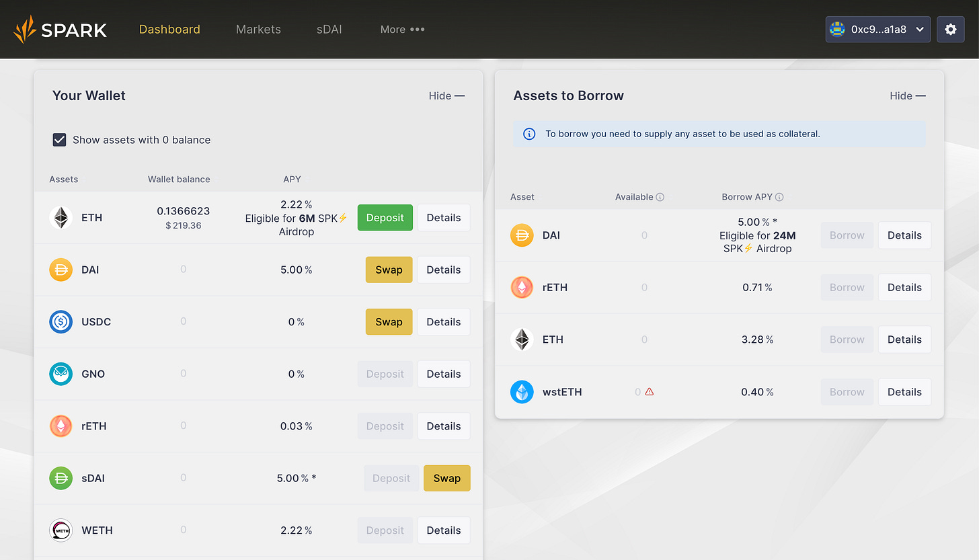Open the sDAI tab
Image resolution: width=979 pixels, height=560 pixels.
pyautogui.click(x=329, y=30)
